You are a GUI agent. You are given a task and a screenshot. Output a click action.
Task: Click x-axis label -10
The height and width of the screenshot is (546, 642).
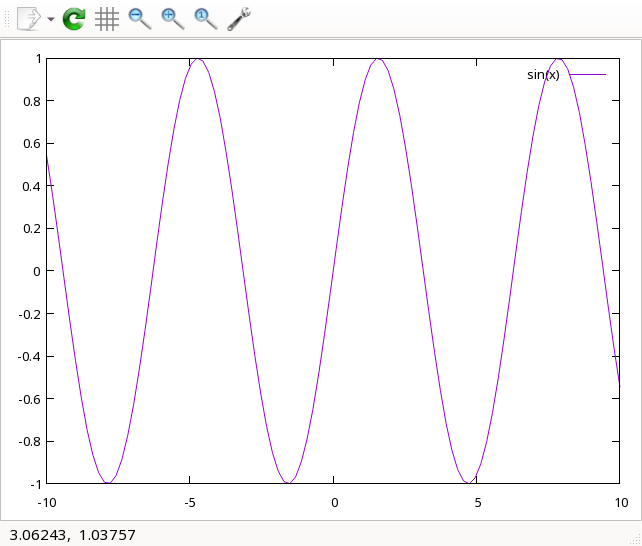[x=47, y=503]
